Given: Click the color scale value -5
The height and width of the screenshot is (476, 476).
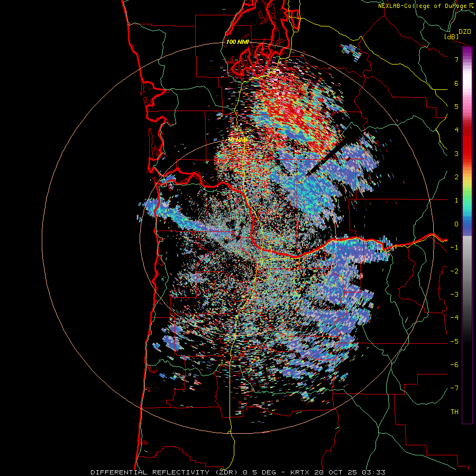Looking at the screenshot, I should tap(454, 342).
